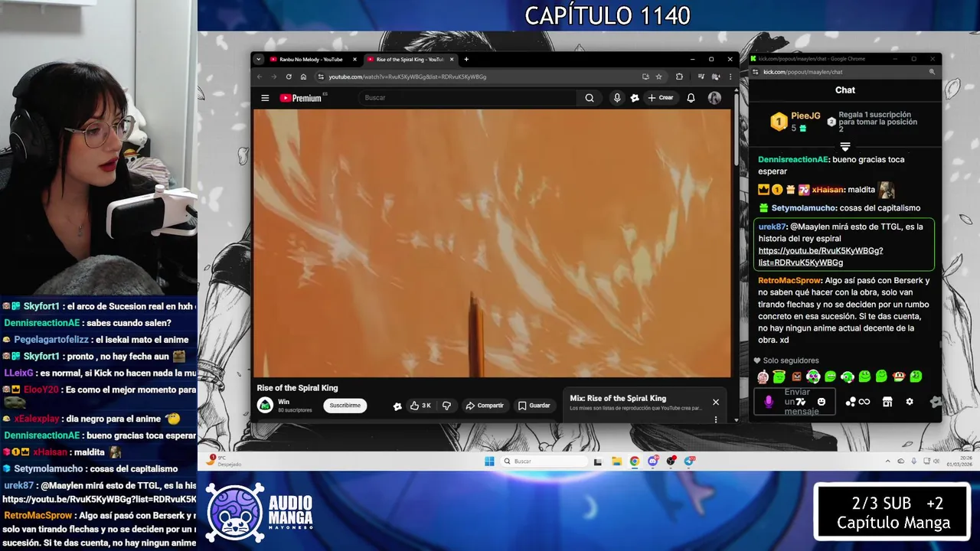
Task: Open Windows Start menu
Action: coord(489,461)
